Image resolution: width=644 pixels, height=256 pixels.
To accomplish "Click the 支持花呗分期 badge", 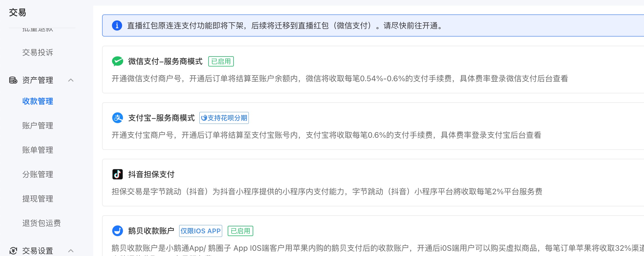I will 224,118.
